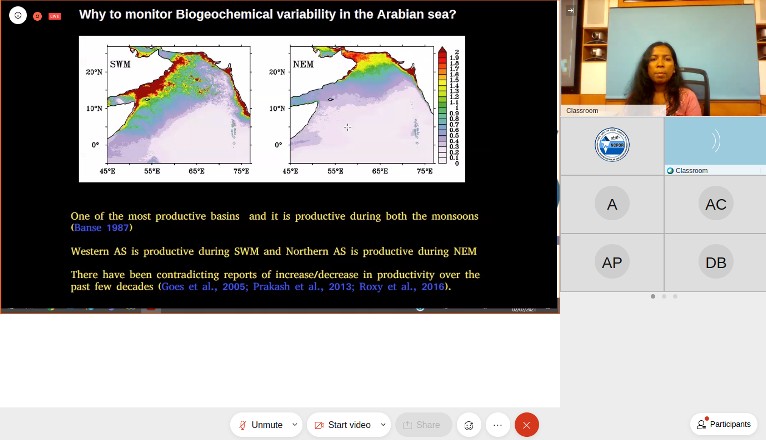Select participant tile AC
Viewport: 766px width, 440px height.
(x=715, y=204)
